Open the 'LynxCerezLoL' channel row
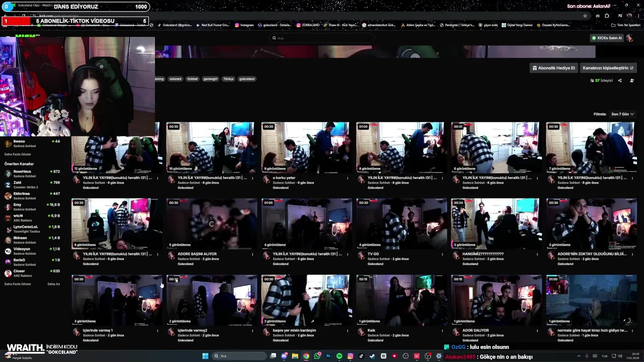 coord(32,229)
